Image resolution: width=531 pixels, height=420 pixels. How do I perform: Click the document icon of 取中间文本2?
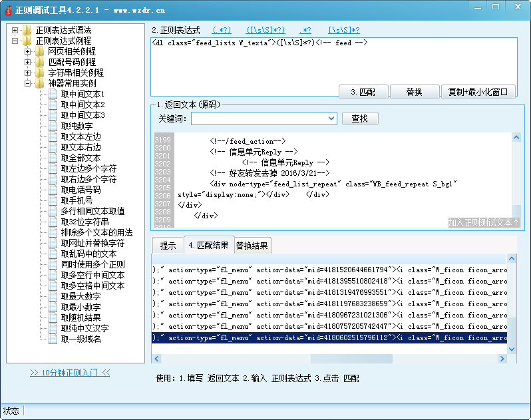[53, 105]
